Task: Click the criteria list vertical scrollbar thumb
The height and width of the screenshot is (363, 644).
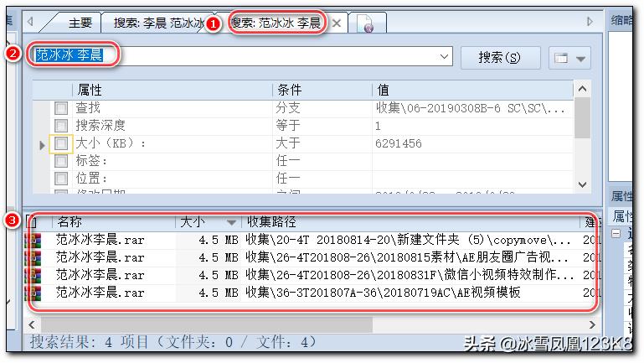Action: (582, 118)
